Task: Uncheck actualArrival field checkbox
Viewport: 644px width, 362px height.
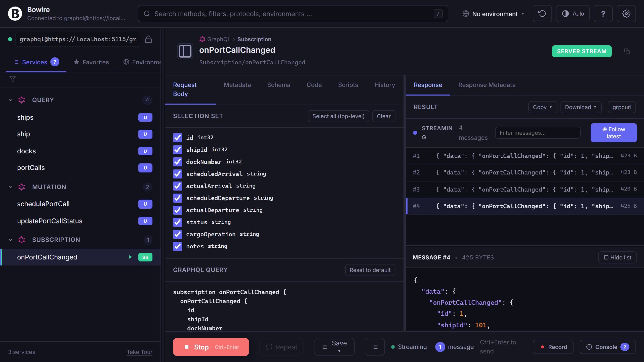Action: tap(177, 186)
